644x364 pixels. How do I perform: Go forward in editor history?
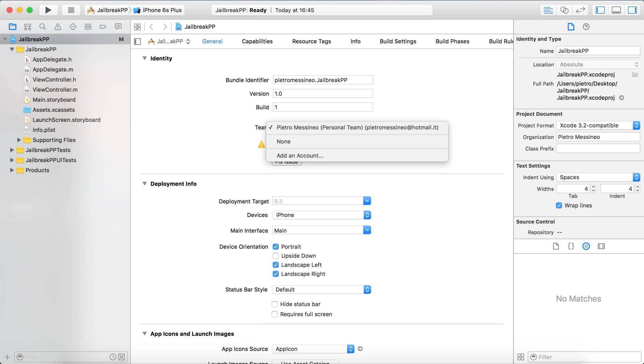165,27
